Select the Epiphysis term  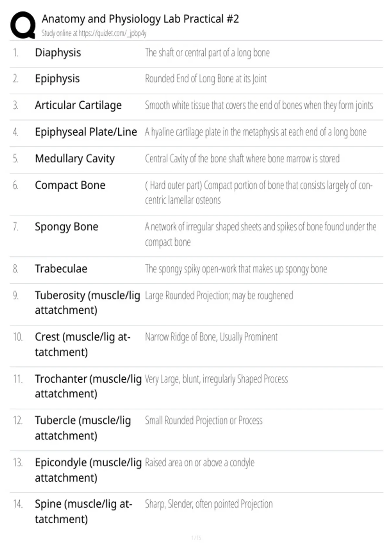pyautogui.click(x=57, y=79)
